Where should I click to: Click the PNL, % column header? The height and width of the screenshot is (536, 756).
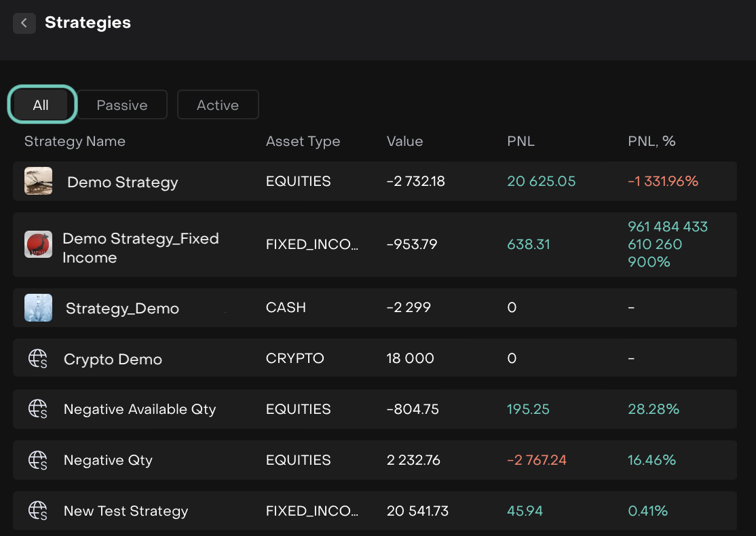tap(651, 141)
